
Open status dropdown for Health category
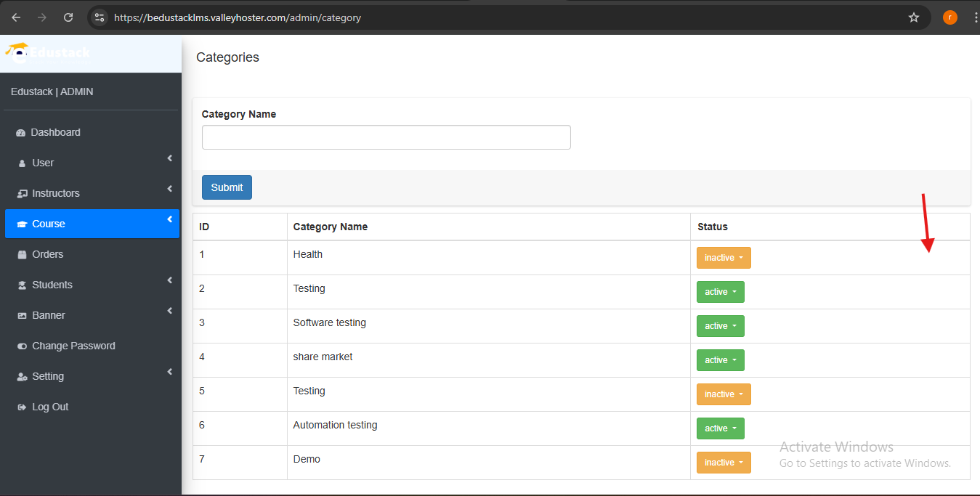723,258
